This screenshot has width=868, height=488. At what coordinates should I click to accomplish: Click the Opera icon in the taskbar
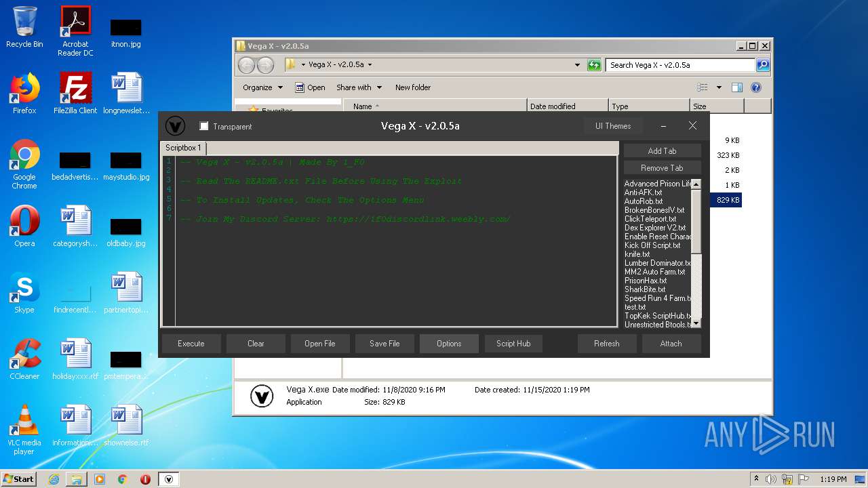pyautogui.click(x=145, y=479)
